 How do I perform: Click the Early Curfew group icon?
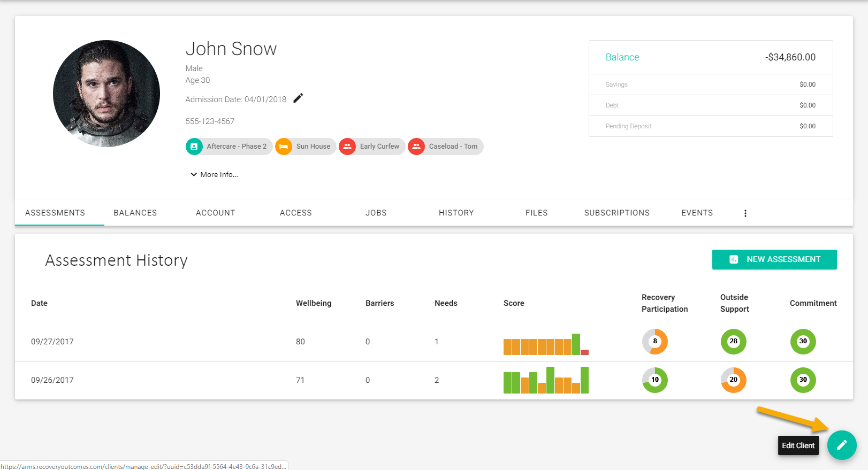(347, 147)
